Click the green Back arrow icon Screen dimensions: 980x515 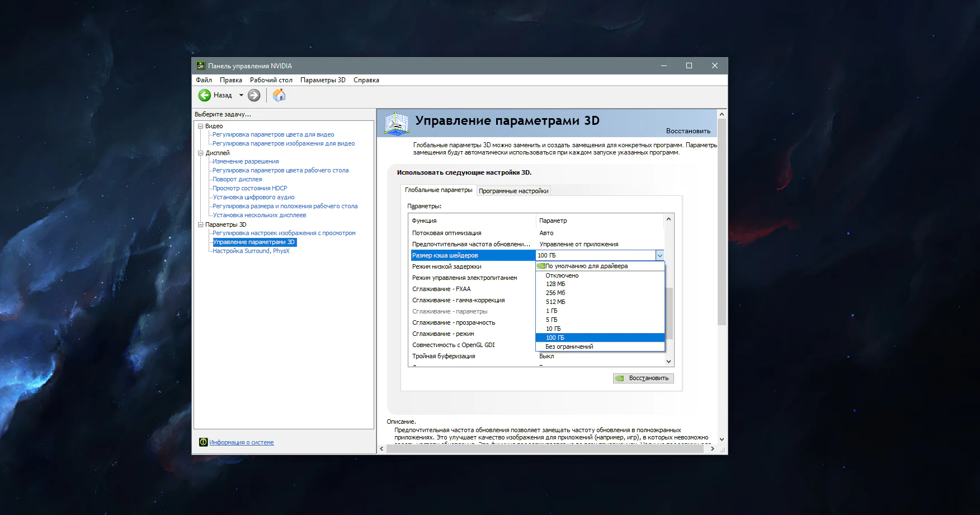(205, 95)
